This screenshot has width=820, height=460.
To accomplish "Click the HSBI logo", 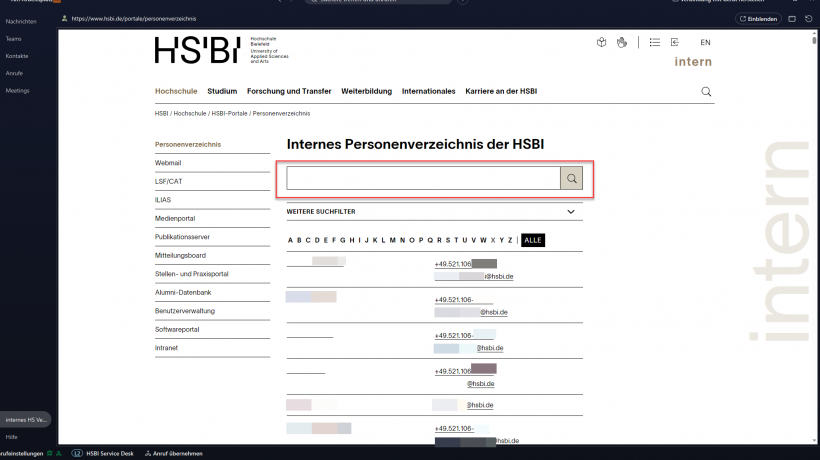I will pyautogui.click(x=198, y=50).
